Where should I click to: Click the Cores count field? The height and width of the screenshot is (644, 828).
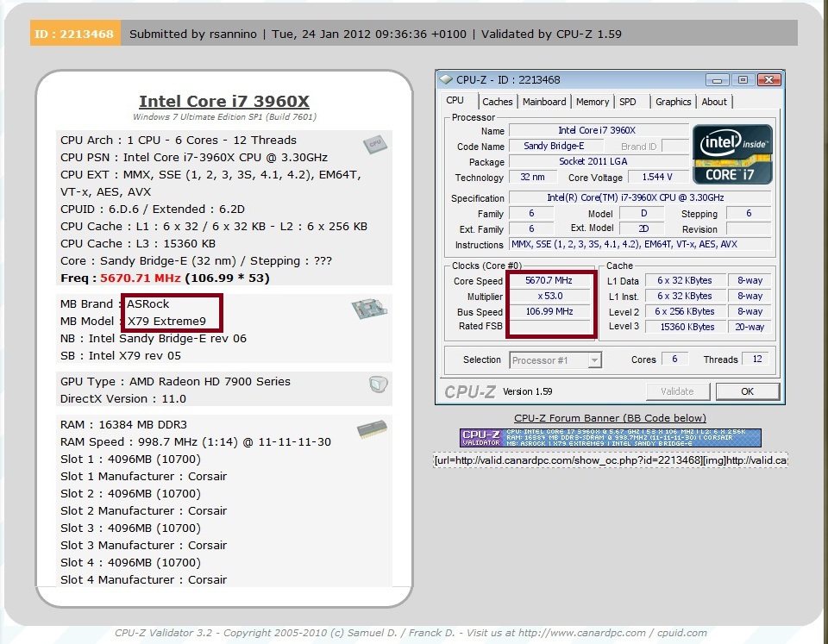coord(674,359)
